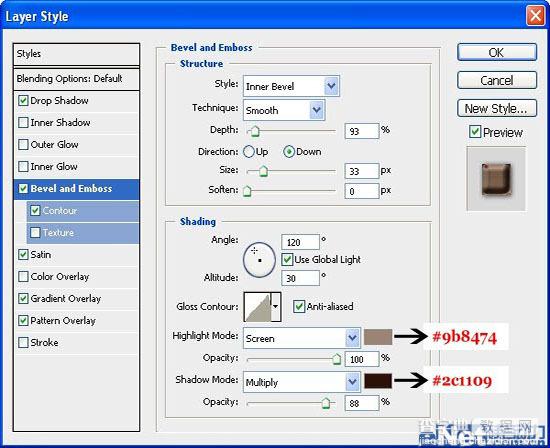Viewport: 550px width, 448px height.
Task: Click the Gloss Contour curve thumbnail
Action: click(258, 307)
